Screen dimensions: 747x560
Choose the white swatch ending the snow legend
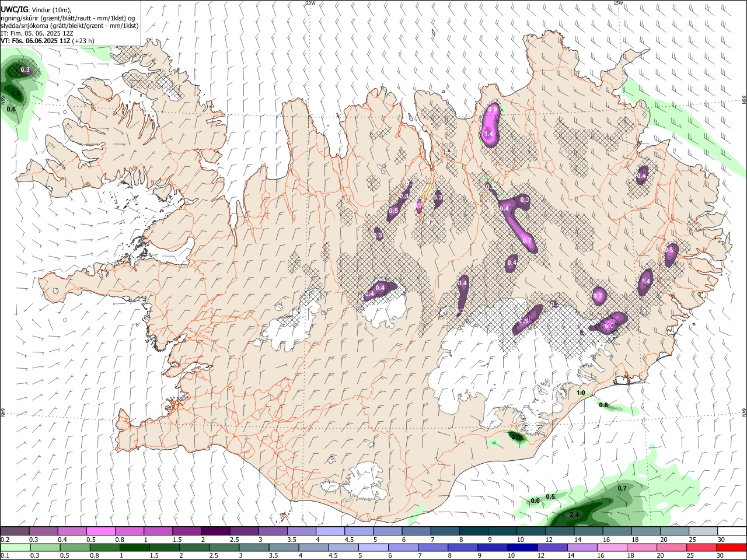click(732, 531)
